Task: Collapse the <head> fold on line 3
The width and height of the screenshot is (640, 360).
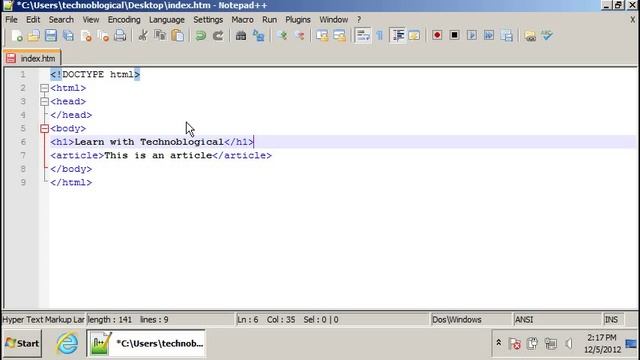Action: click(x=44, y=102)
